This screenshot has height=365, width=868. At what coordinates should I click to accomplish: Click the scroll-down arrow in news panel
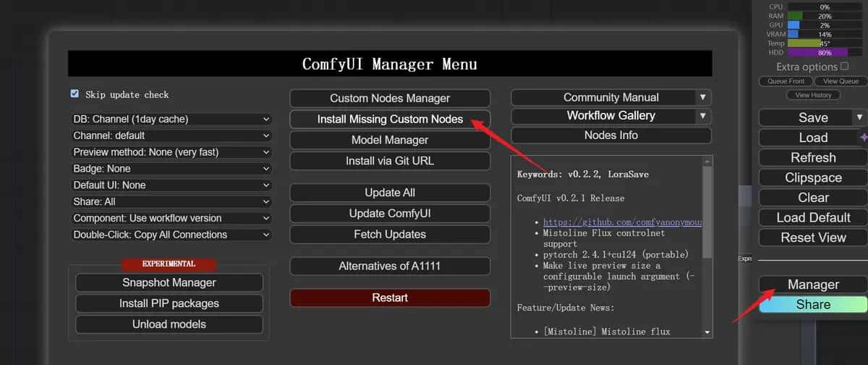tap(707, 332)
